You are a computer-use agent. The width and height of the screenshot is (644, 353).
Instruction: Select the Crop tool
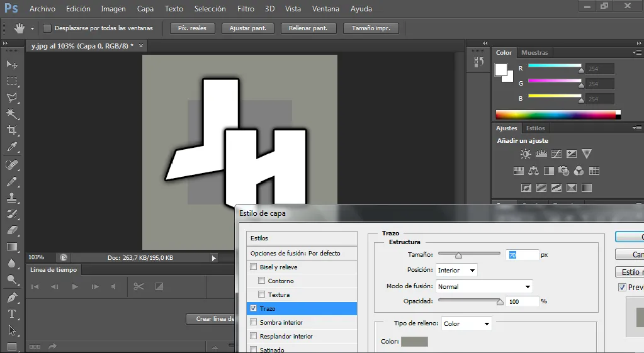click(12, 130)
